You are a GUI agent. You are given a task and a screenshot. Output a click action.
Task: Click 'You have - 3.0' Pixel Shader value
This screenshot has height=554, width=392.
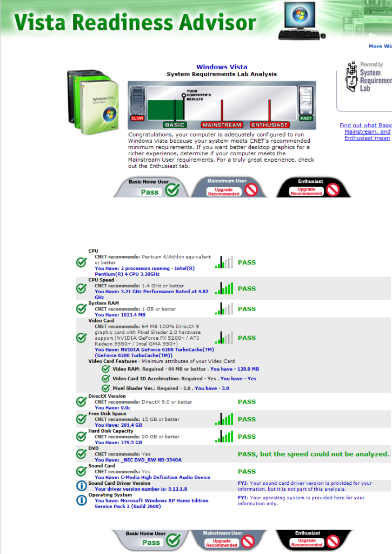(x=212, y=388)
